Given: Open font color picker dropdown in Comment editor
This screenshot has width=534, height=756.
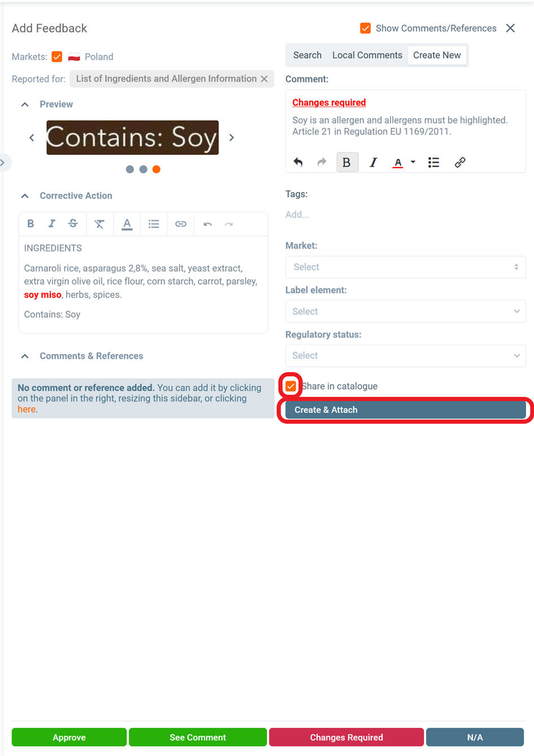Looking at the screenshot, I should pos(413,163).
